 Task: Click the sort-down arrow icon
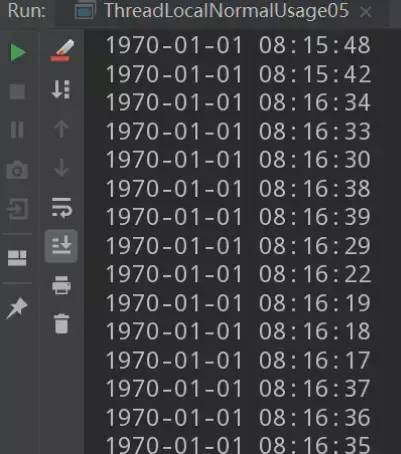(61, 89)
